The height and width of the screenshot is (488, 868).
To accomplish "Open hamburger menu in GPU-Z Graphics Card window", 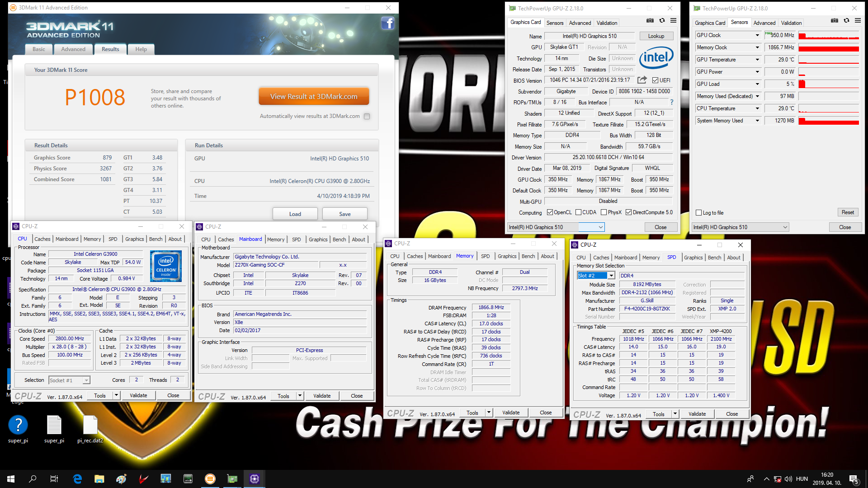I will click(x=673, y=20).
